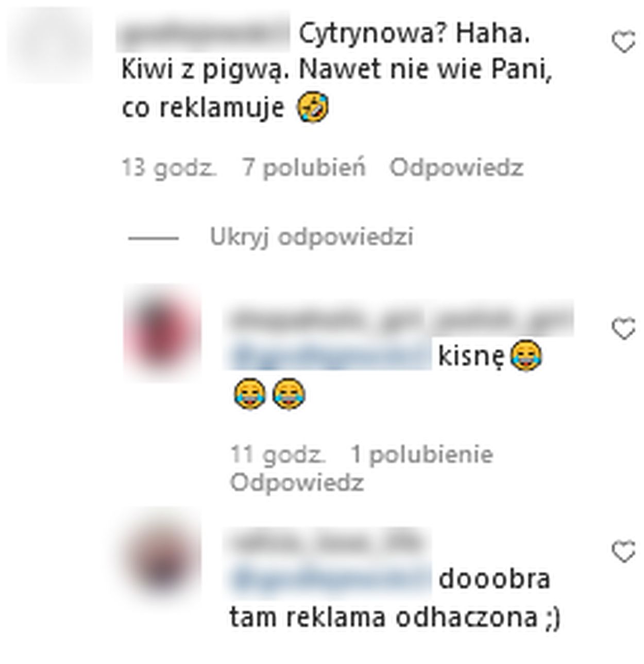The image size is (644, 664).
Task: Open blurred username above the 'kisnę' reply
Action: (x=399, y=319)
